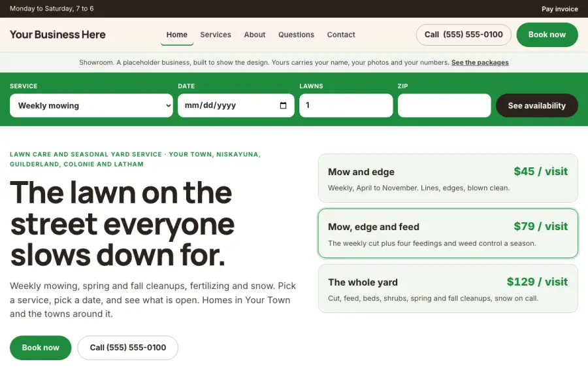The height and width of the screenshot is (368, 588).
Task: Open the Contact nav item
Action: tap(341, 35)
